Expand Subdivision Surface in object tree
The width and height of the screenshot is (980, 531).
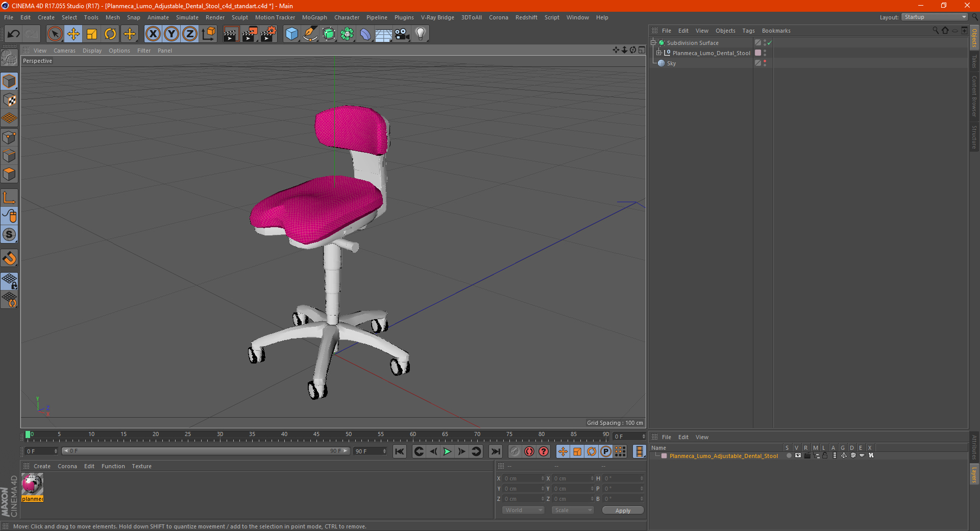(653, 43)
